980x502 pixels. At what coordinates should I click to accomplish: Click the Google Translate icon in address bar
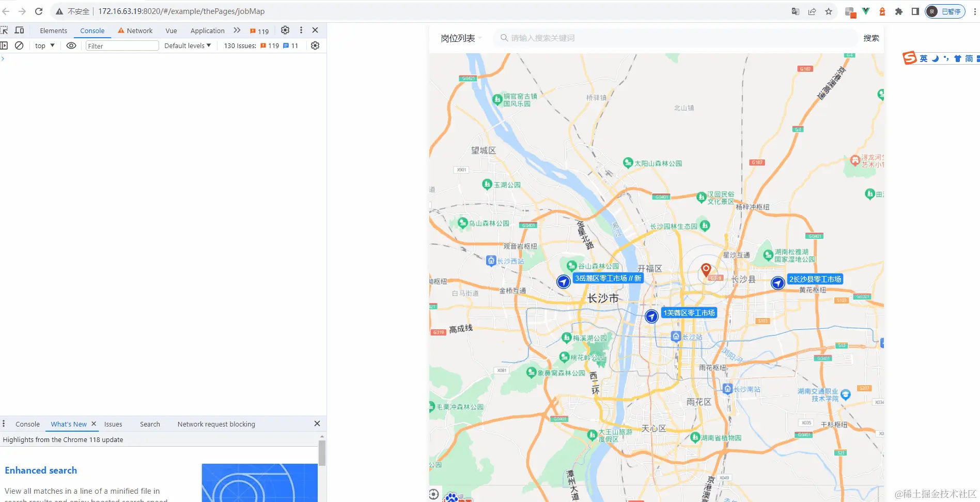point(796,11)
